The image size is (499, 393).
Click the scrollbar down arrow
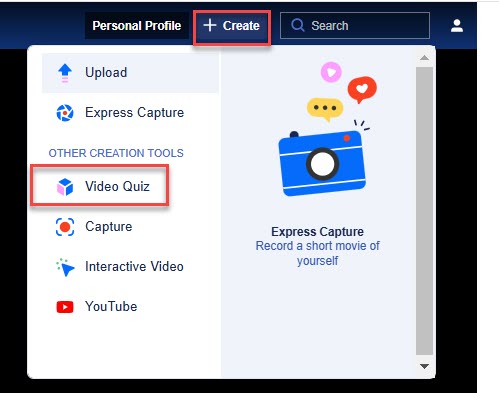click(424, 366)
